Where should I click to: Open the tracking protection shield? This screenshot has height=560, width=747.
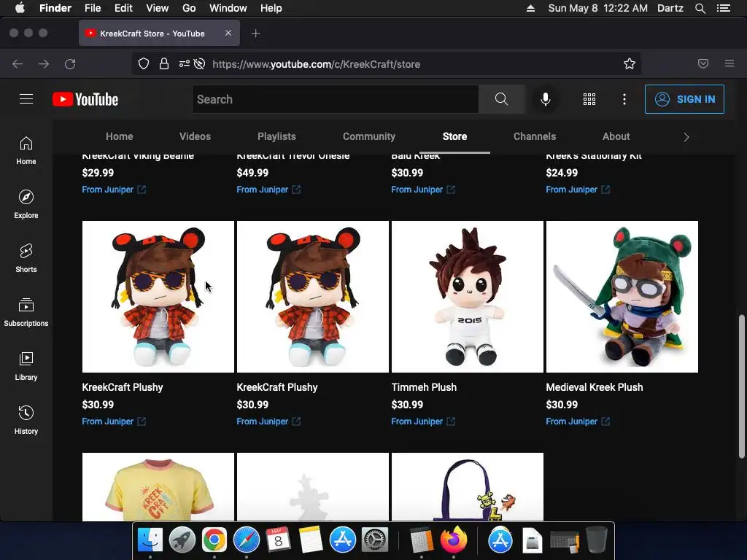click(x=144, y=64)
